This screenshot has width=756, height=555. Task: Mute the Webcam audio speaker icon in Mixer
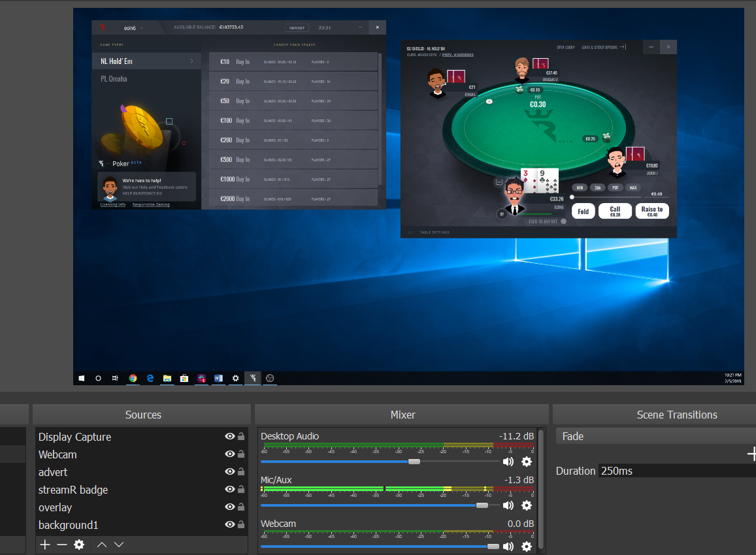[x=508, y=547]
